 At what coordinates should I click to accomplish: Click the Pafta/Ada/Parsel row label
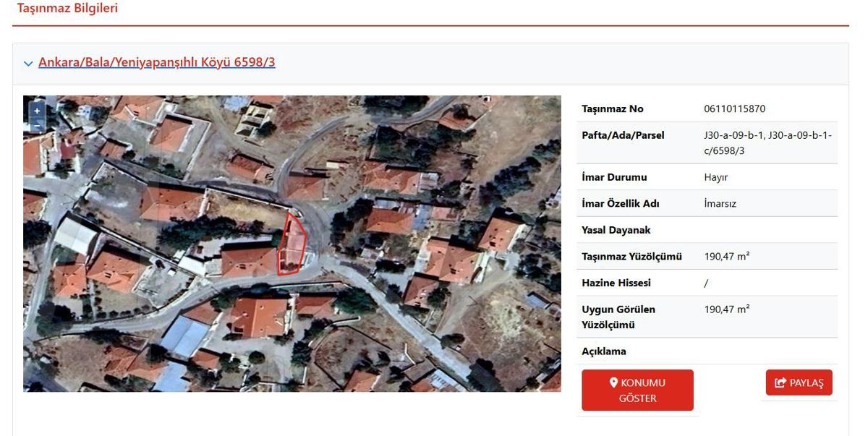[x=623, y=135]
